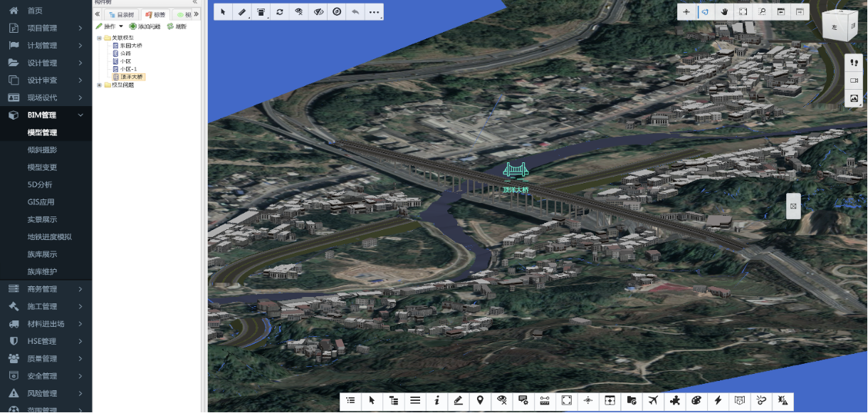The width and height of the screenshot is (868, 413).
Task: Click the 添加问题 button
Action: coord(145,26)
